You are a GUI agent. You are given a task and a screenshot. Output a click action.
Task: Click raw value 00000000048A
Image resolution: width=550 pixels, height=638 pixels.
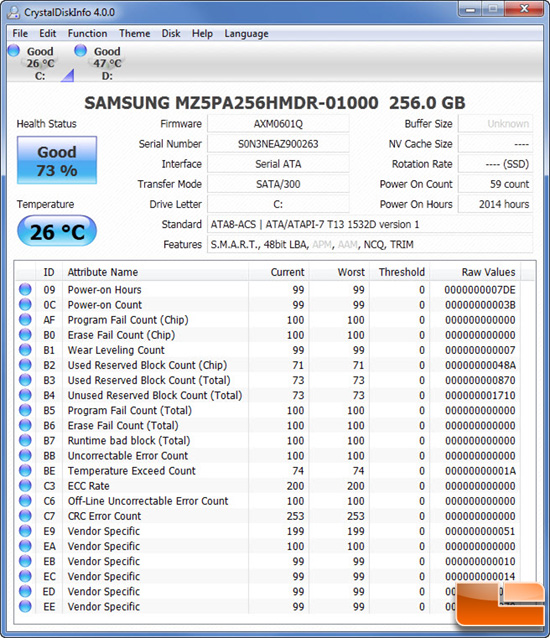[480, 365]
